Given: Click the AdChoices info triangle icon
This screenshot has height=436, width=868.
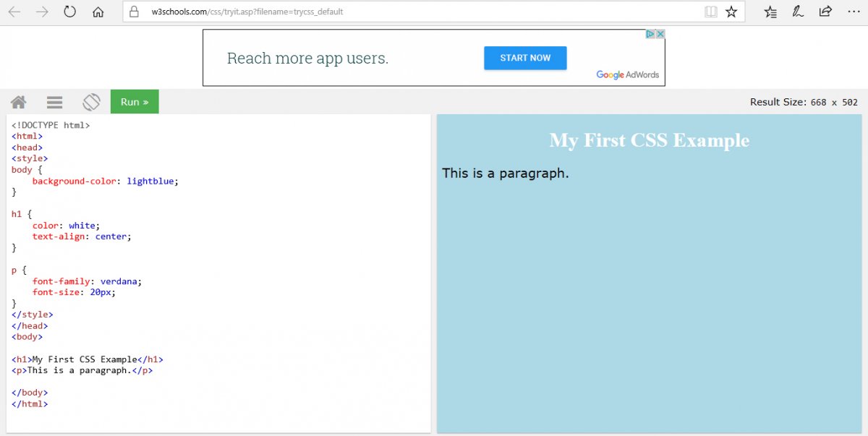Looking at the screenshot, I should coord(650,34).
